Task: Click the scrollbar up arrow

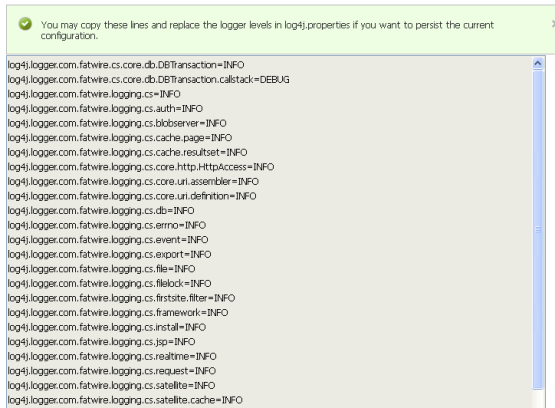Action: 538,63
